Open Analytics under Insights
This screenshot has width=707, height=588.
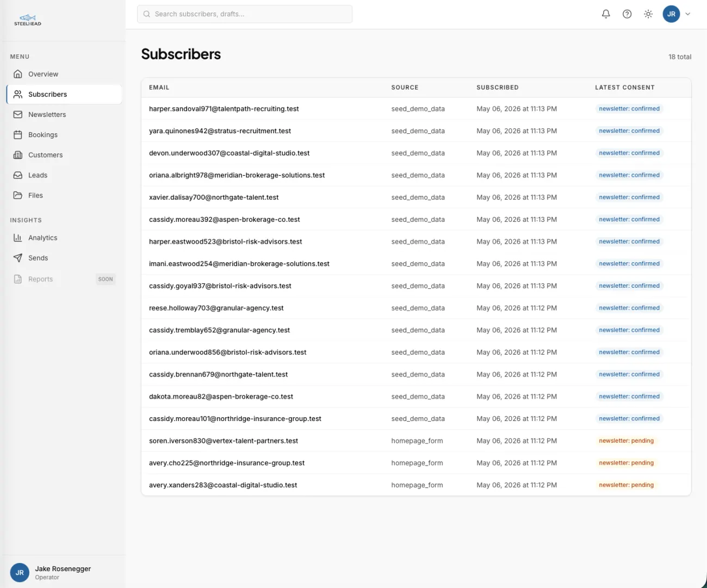64,238
